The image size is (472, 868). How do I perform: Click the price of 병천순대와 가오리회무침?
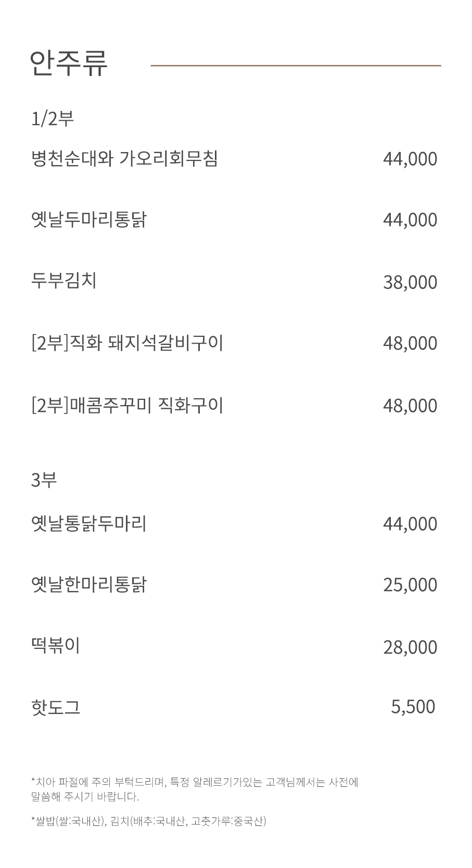[410, 159]
